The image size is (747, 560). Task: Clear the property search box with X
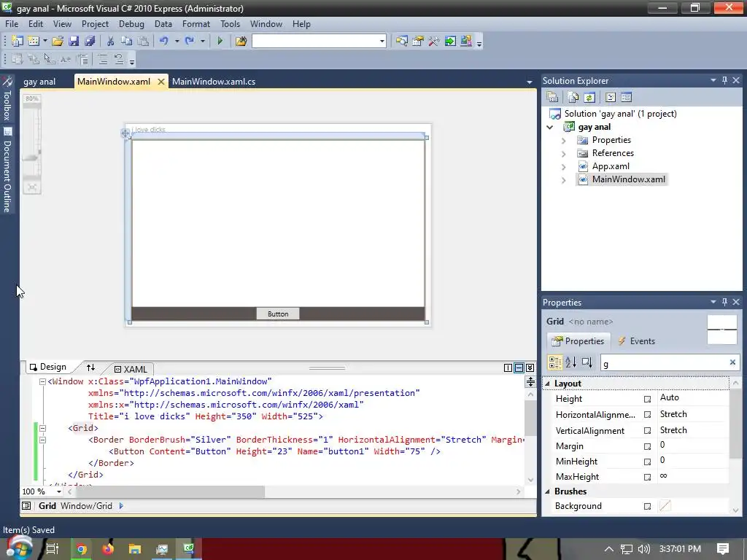coord(732,362)
